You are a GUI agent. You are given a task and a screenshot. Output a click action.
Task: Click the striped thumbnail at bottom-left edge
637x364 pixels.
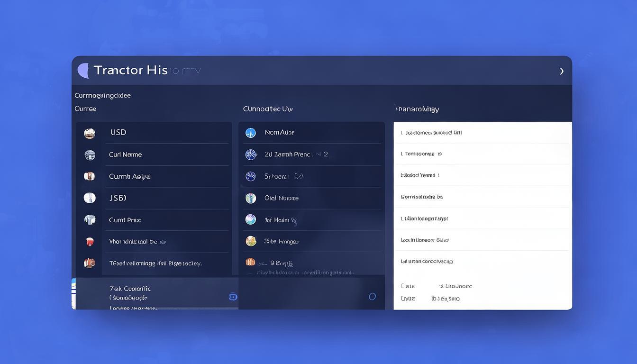(73, 293)
